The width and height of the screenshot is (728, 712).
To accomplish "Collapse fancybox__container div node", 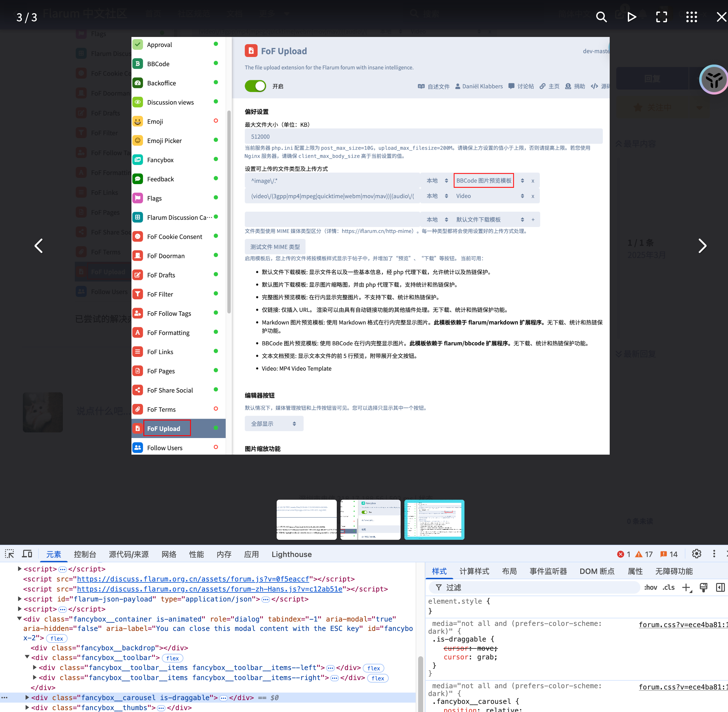I will [x=19, y=618].
